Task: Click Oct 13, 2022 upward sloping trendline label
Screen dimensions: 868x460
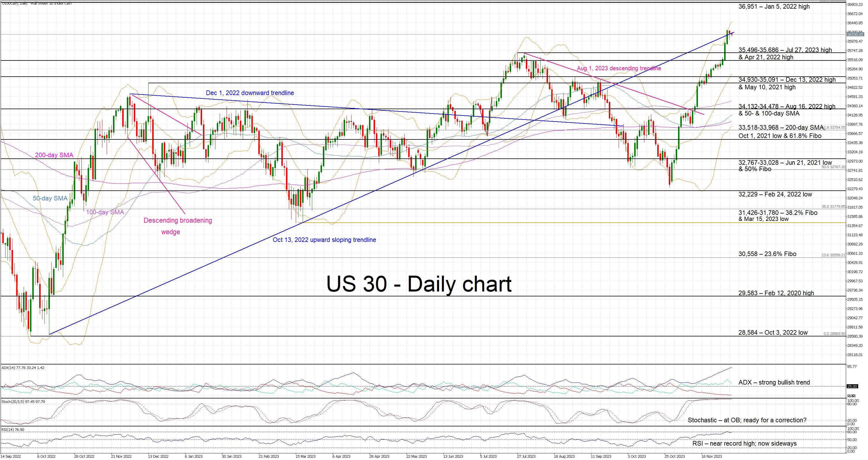Action: [x=324, y=240]
